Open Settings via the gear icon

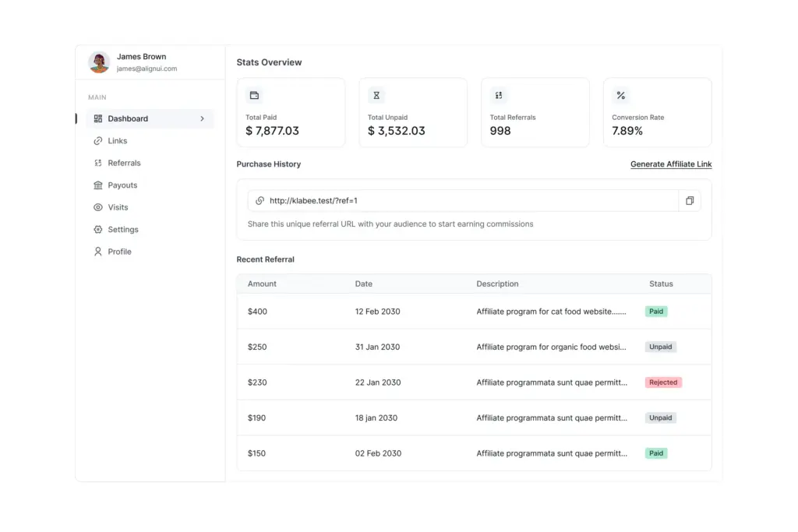click(x=97, y=230)
